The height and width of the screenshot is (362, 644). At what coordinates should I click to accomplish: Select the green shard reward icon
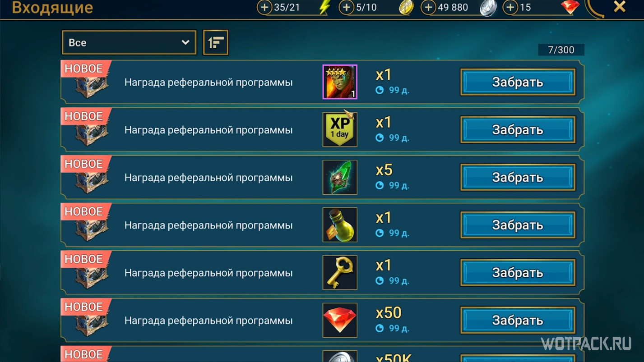click(x=340, y=177)
